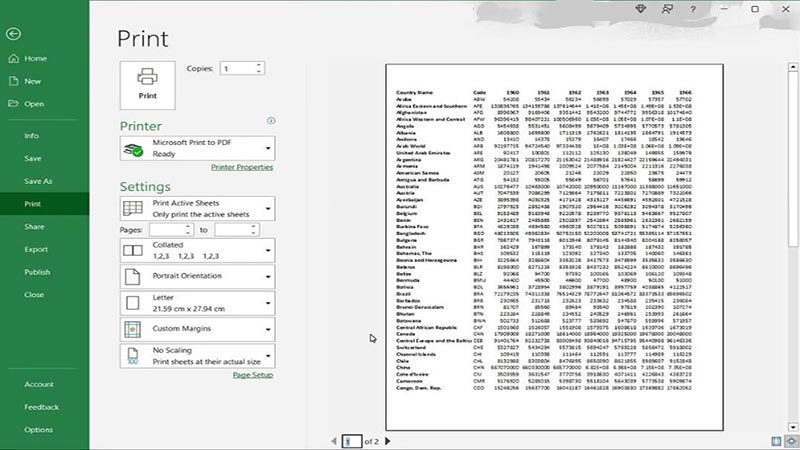The width and height of the screenshot is (800, 450).
Task: Expand the Custom Margins dropdown
Action: 197,329
